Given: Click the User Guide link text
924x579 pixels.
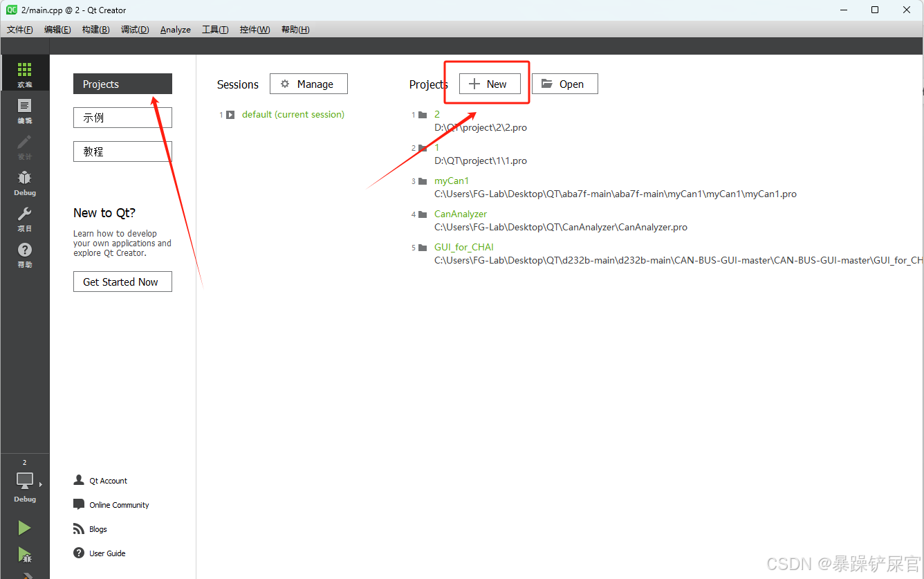Looking at the screenshot, I should click(x=107, y=553).
